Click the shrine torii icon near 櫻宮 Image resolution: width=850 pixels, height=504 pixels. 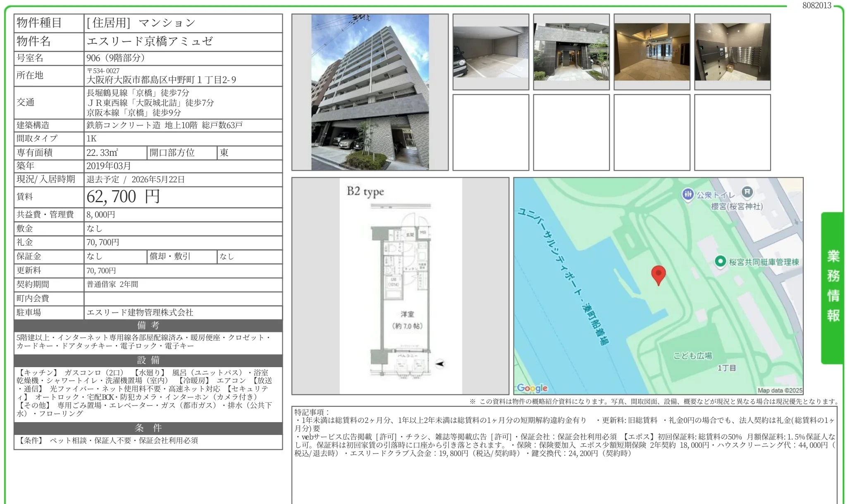[747, 192]
